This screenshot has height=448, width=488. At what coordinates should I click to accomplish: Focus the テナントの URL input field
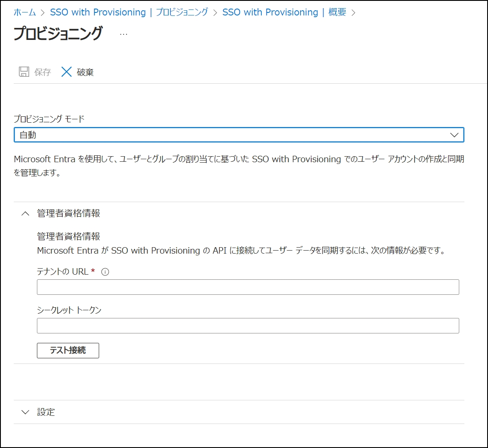point(248,287)
